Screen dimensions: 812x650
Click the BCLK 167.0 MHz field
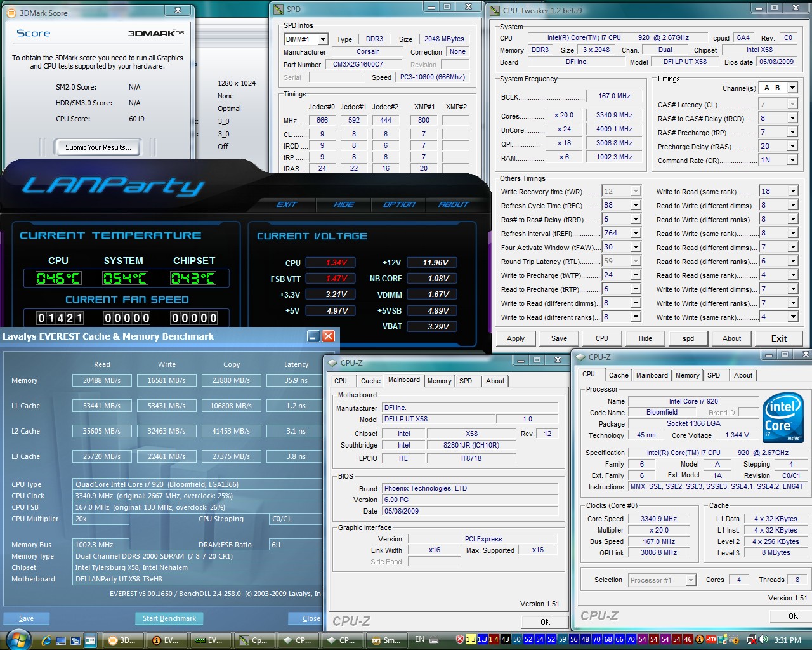(x=614, y=96)
